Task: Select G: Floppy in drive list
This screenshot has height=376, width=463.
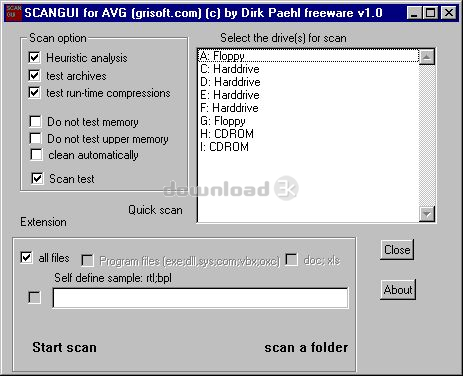Action: pyautogui.click(x=308, y=121)
